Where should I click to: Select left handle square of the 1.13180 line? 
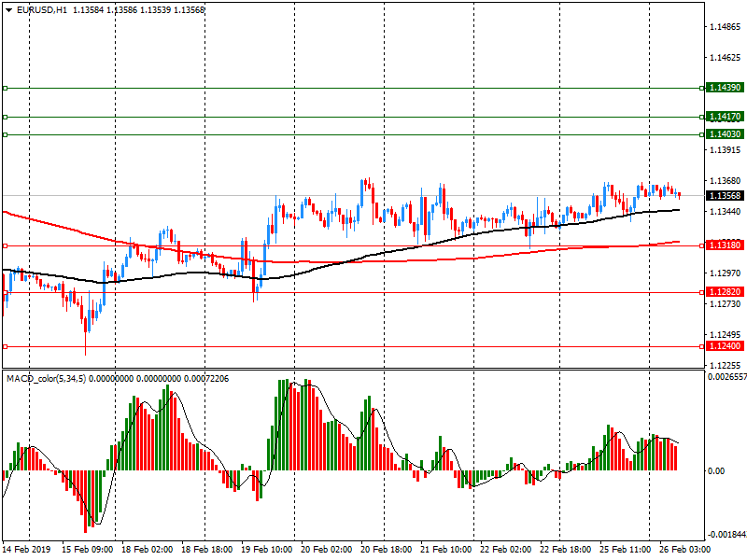[5, 245]
